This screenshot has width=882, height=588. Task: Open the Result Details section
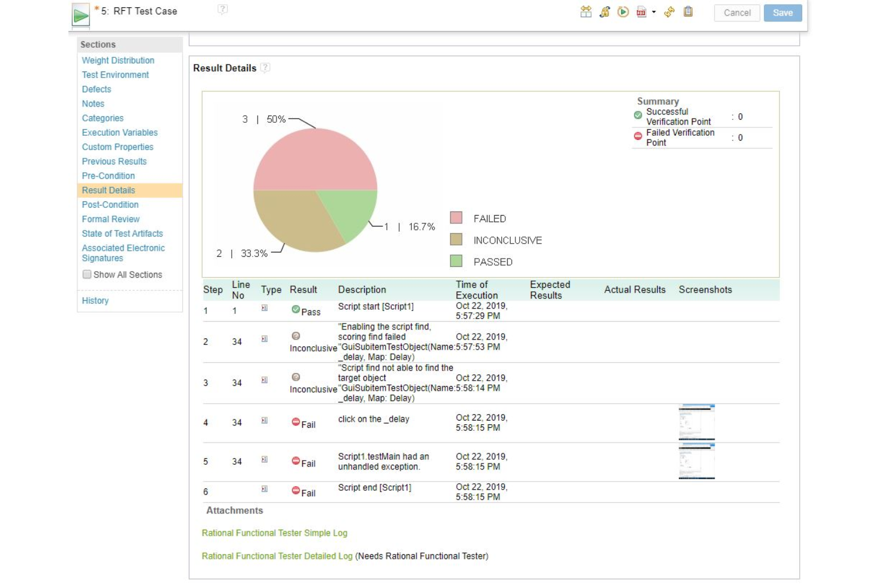[x=108, y=190]
